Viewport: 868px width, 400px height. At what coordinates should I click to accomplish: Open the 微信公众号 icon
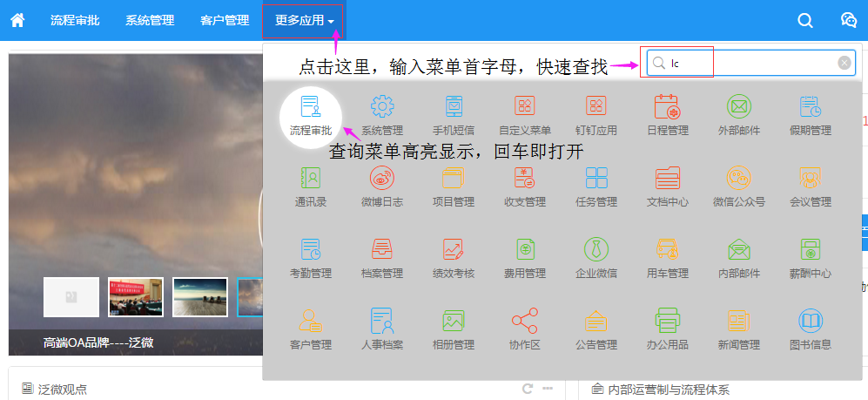point(738,178)
